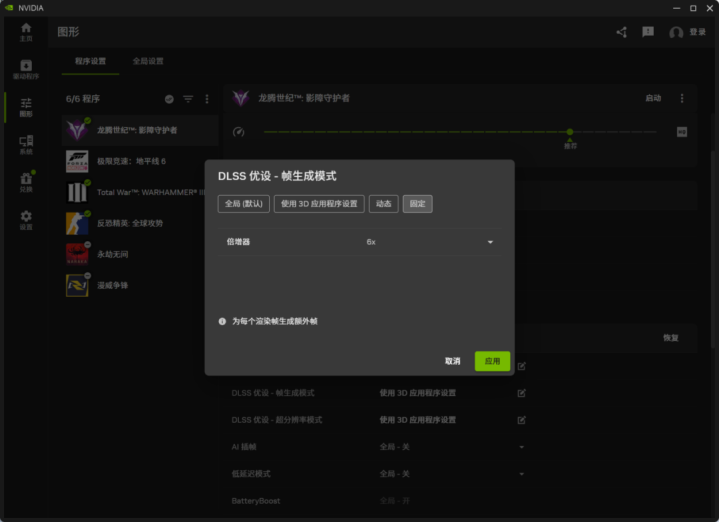The width and height of the screenshot is (719, 522).
Task: Click the optimization slider handle at 推荐
Action: (570, 132)
